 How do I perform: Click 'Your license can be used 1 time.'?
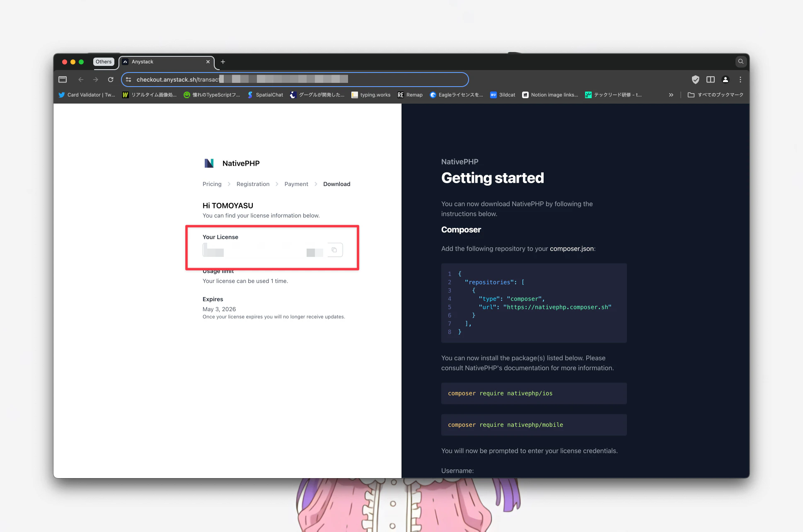[x=245, y=281]
